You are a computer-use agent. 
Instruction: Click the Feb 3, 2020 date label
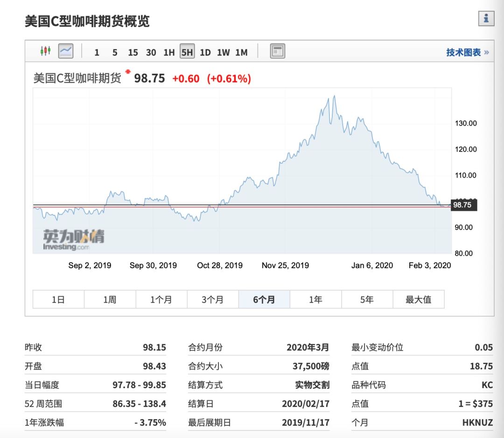coord(430,265)
